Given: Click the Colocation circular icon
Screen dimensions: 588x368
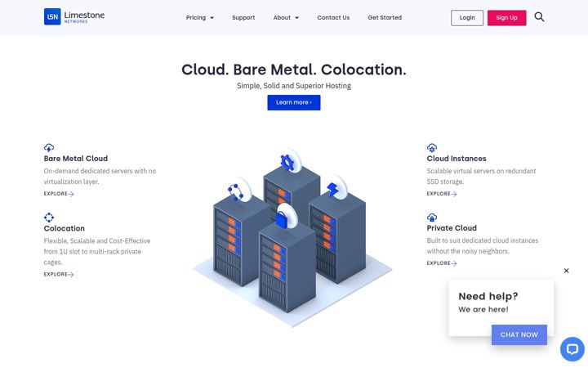Looking at the screenshot, I should coord(49,218).
